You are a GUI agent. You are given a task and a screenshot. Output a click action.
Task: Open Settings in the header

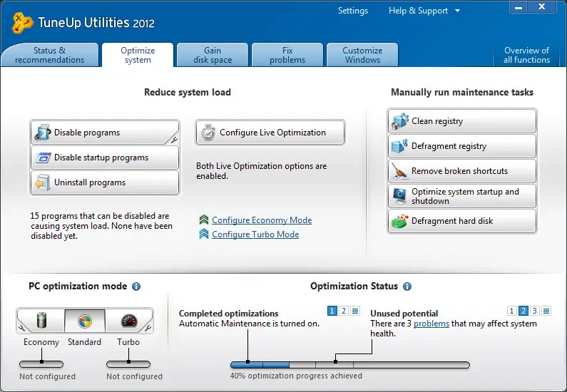353,11
